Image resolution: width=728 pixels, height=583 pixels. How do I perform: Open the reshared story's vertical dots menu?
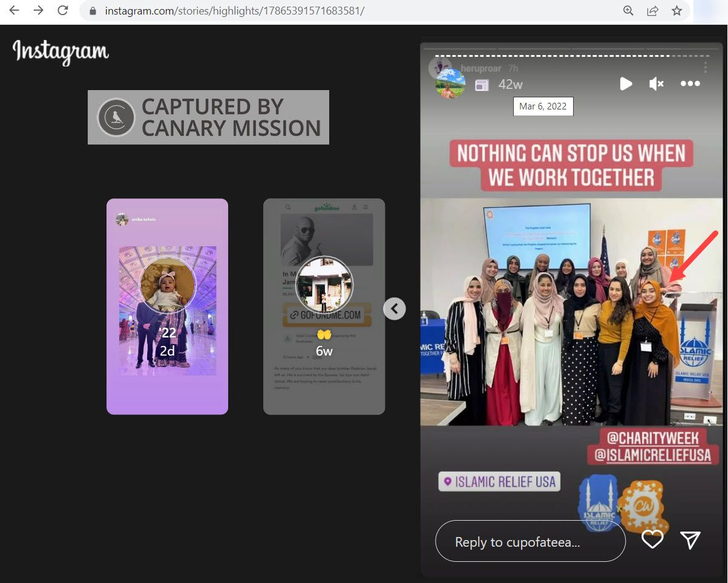[705, 68]
